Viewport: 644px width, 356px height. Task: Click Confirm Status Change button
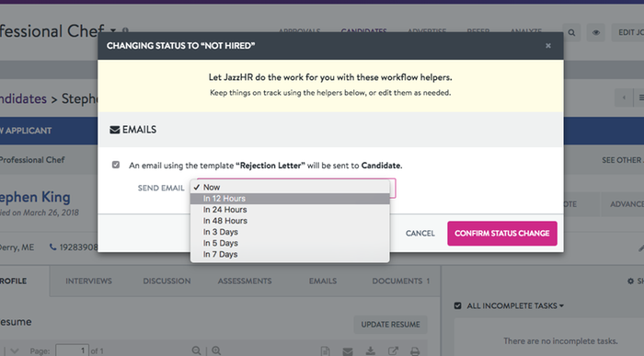502,234
